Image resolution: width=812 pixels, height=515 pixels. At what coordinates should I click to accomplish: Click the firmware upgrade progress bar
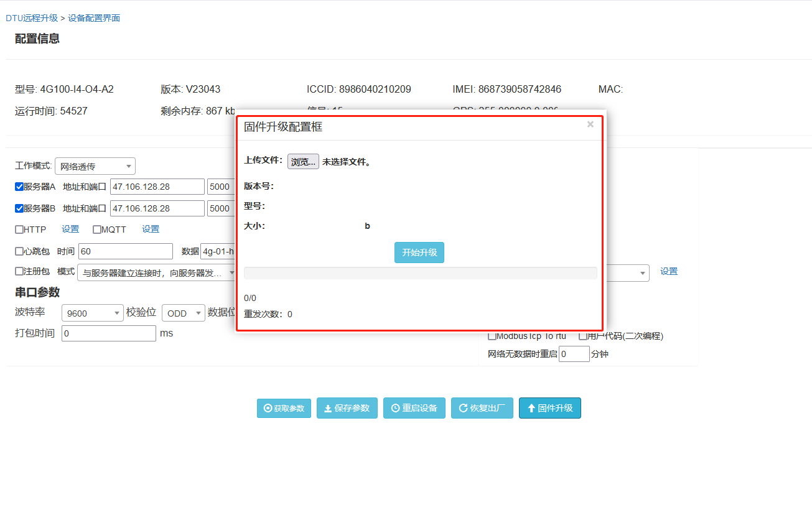click(420, 273)
